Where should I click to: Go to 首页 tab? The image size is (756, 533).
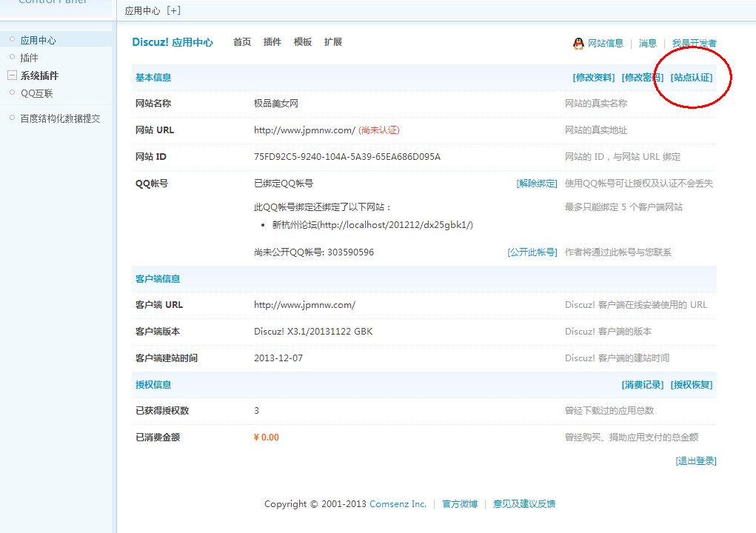pos(242,42)
